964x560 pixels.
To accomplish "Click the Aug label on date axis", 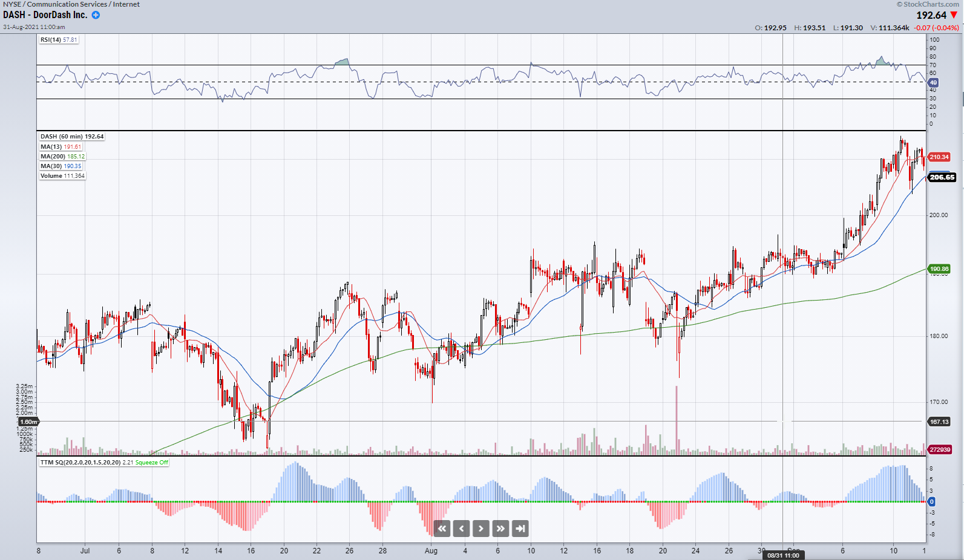I will tap(431, 551).
